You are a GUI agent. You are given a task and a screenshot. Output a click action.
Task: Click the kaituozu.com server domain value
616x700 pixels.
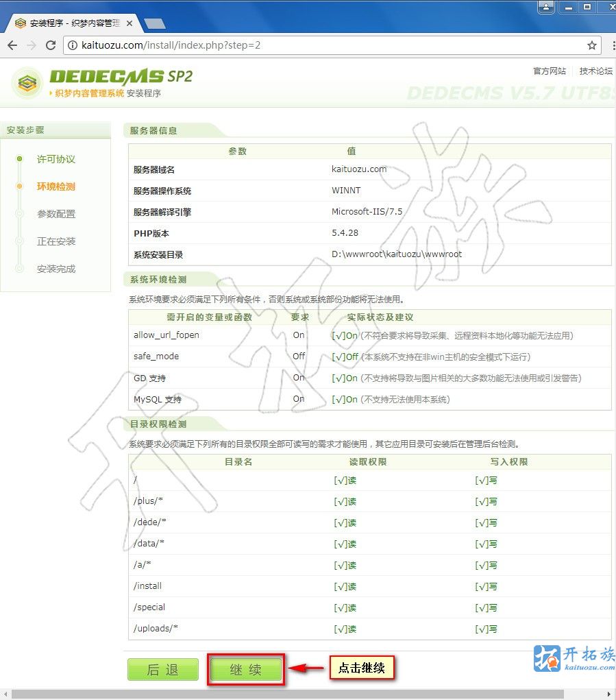pos(359,169)
